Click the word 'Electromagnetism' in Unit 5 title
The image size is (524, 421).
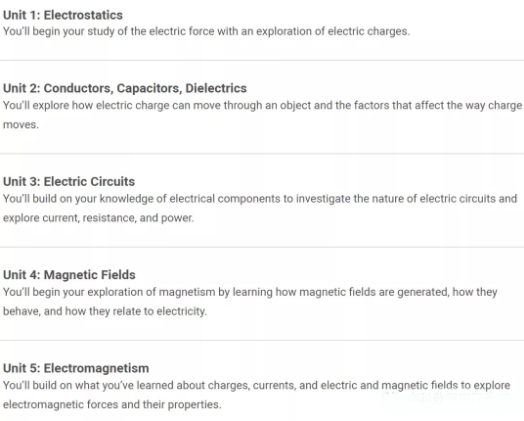pyautogui.click(x=97, y=368)
